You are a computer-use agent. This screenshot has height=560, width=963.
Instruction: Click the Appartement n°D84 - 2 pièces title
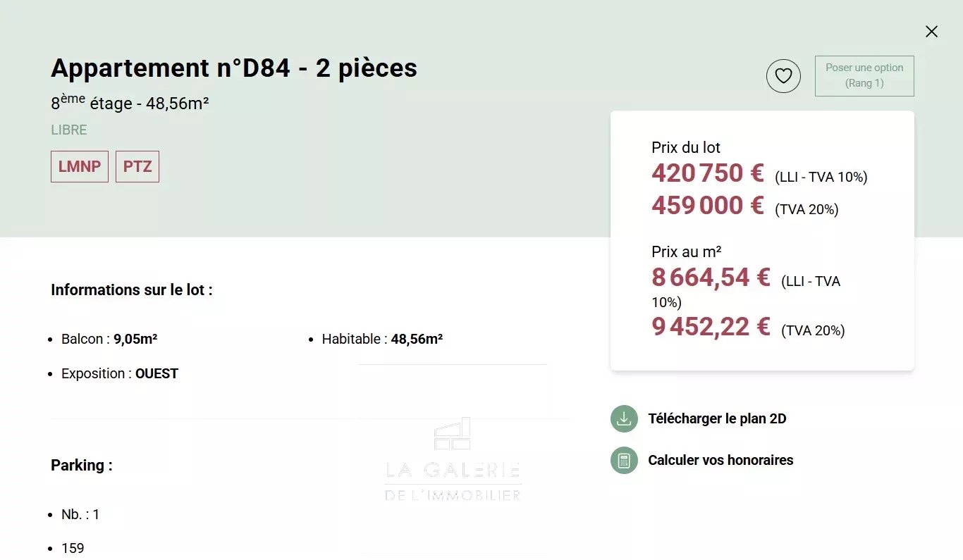pos(234,68)
